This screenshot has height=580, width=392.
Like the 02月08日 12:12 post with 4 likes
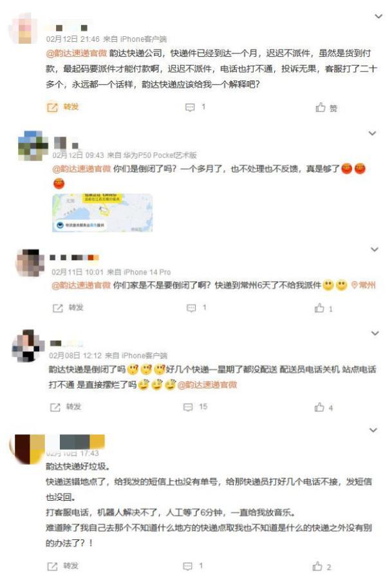319,407
